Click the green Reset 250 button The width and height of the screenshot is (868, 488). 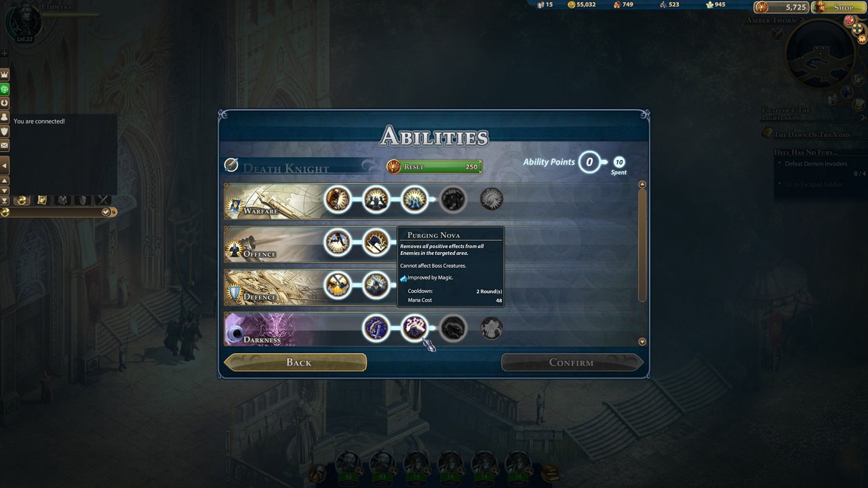pyautogui.click(x=434, y=167)
